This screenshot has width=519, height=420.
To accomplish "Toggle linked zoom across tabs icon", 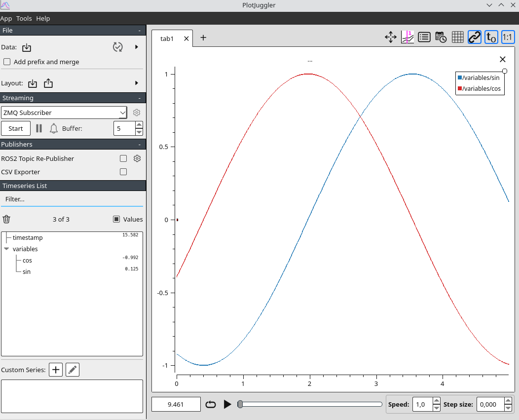I will click(474, 37).
